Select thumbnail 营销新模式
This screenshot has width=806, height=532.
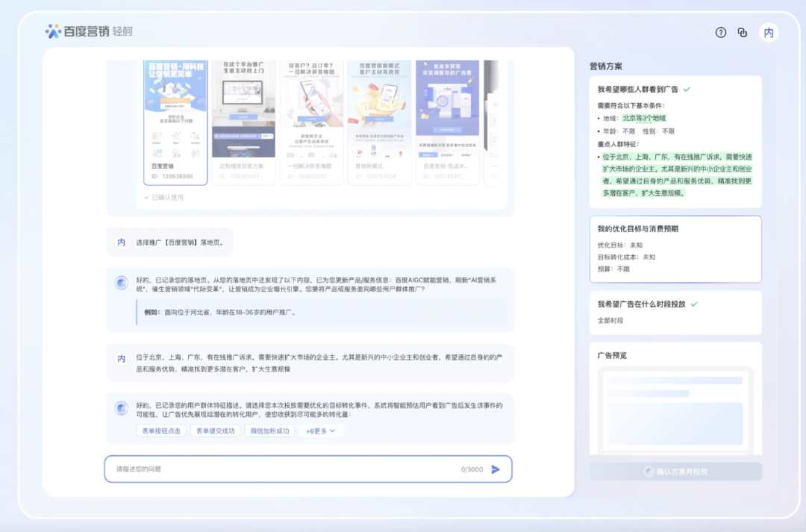tap(379, 122)
